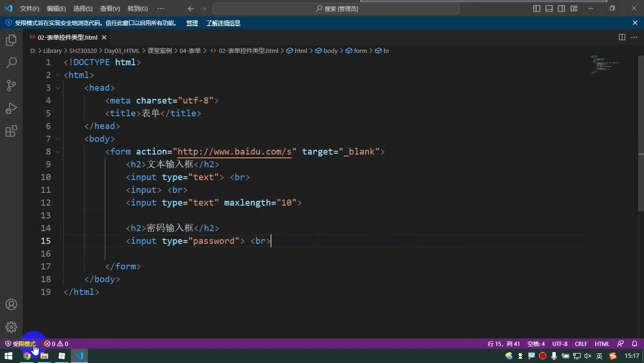The image size is (644, 363).
Task: Open the overflow menu ellipsis in menu bar
Action: click(x=161, y=9)
